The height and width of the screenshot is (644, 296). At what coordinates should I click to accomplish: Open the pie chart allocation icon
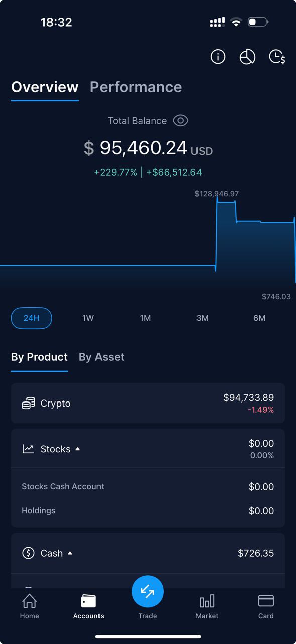(247, 57)
